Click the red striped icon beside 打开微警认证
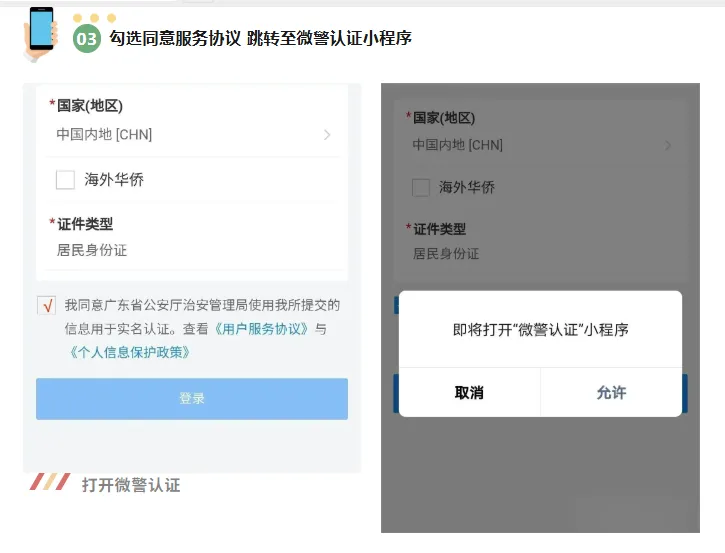This screenshot has height=553, width=725. 50,482
